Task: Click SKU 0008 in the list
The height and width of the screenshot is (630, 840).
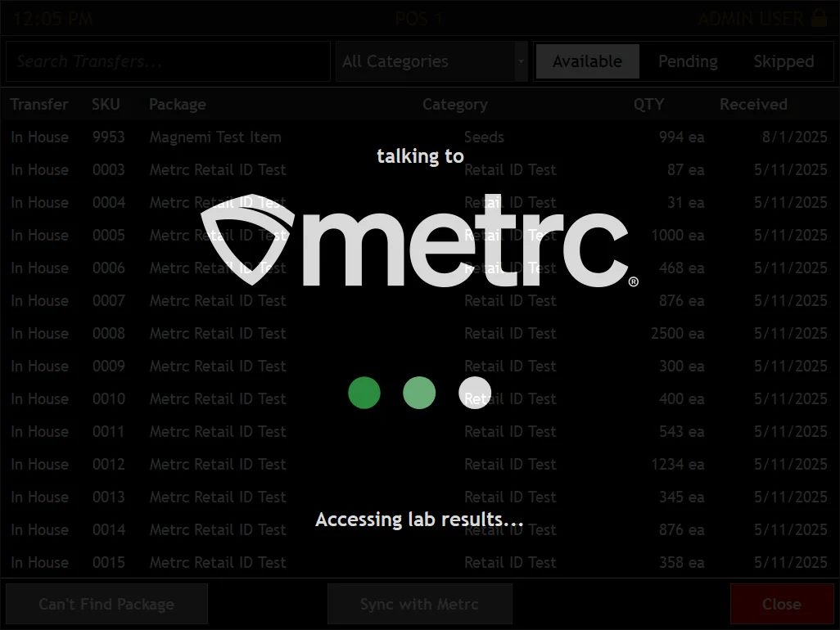Action: tap(109, 333)
